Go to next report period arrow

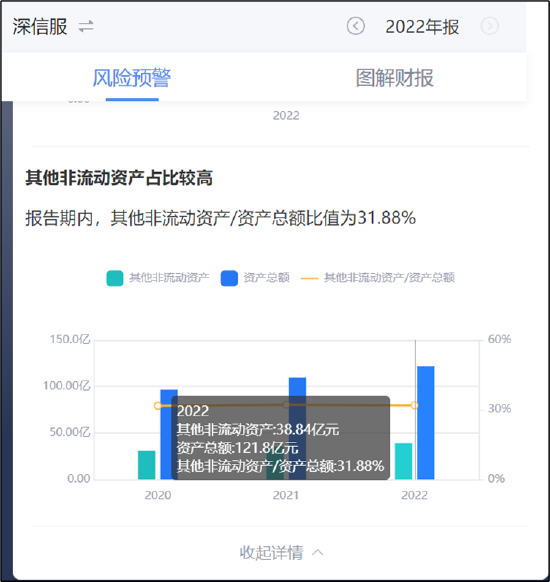click(x=490, y=26)
